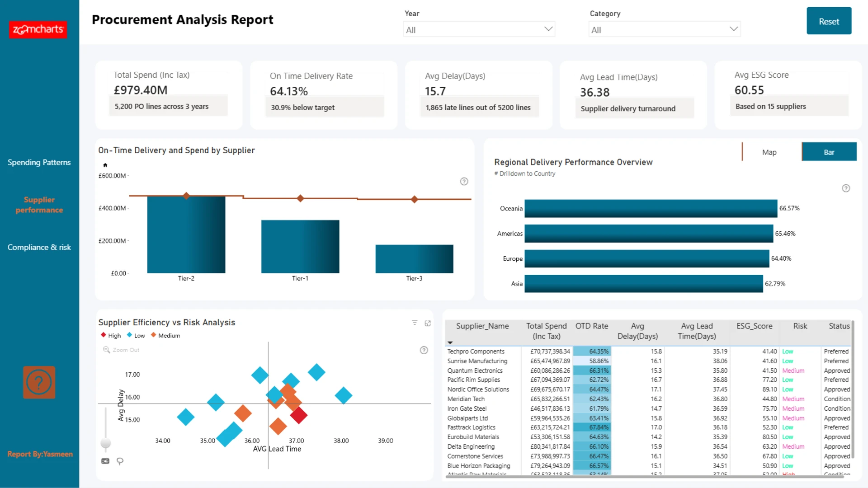Screen dimensions: 868x488
Task: Click the sort arrow under Supplier_Name header
Action: pyautogui.click(x=450, y=343)
